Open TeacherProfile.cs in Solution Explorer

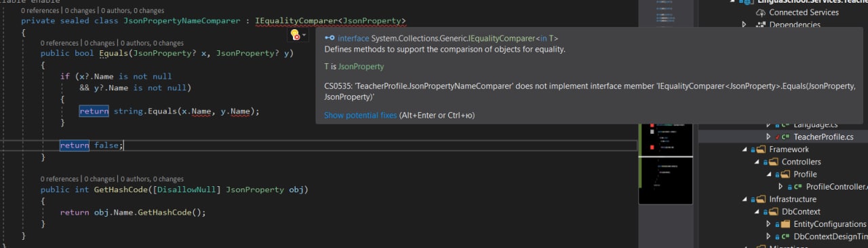[x=823, y=137]
